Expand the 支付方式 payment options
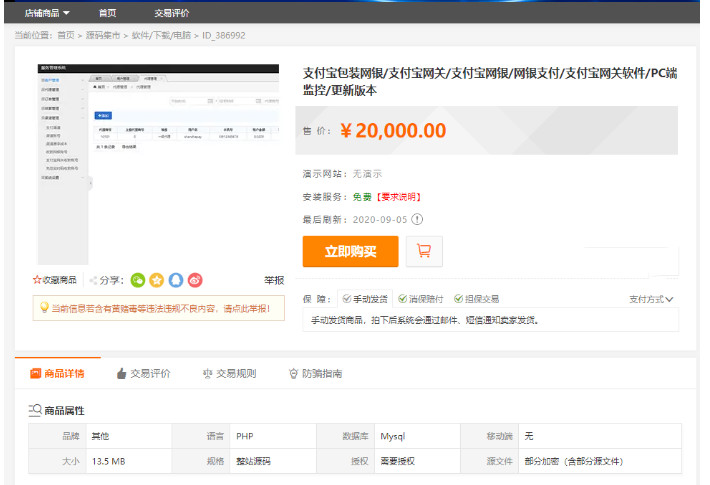Viewport: 710px width, 485px height. pyautogui.click(x=651, y=299)
